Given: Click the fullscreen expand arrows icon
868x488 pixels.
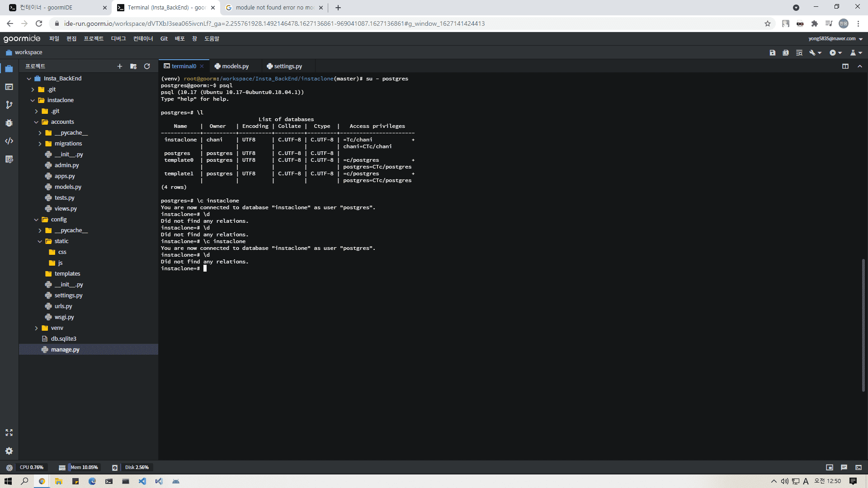Looking at the screenshot, I should tap(9, 432).
